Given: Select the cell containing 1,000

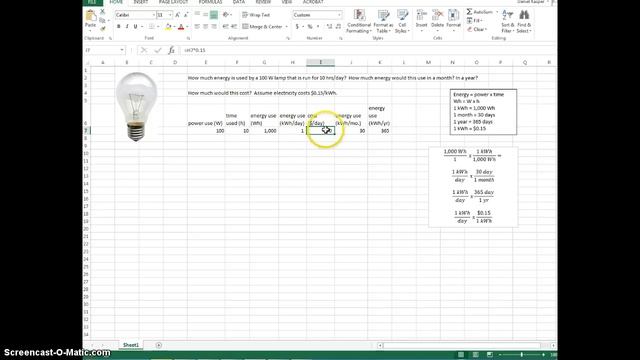Looking at the screenshot, I should [x=264, y=131].
